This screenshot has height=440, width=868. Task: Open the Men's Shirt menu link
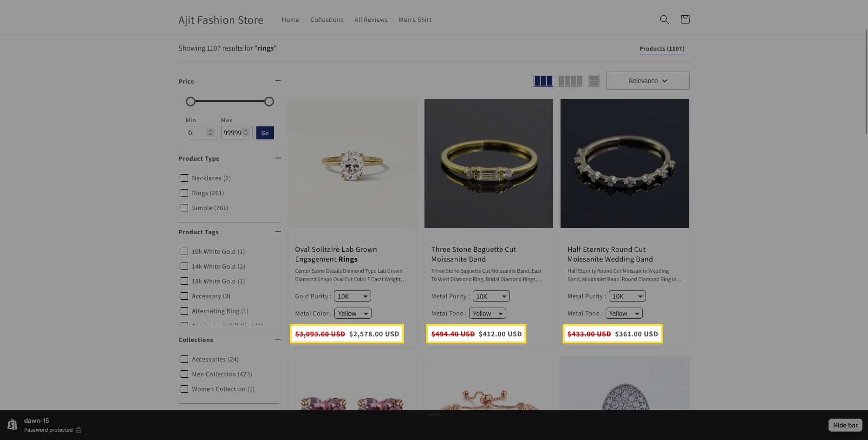[x=415, y=20]
